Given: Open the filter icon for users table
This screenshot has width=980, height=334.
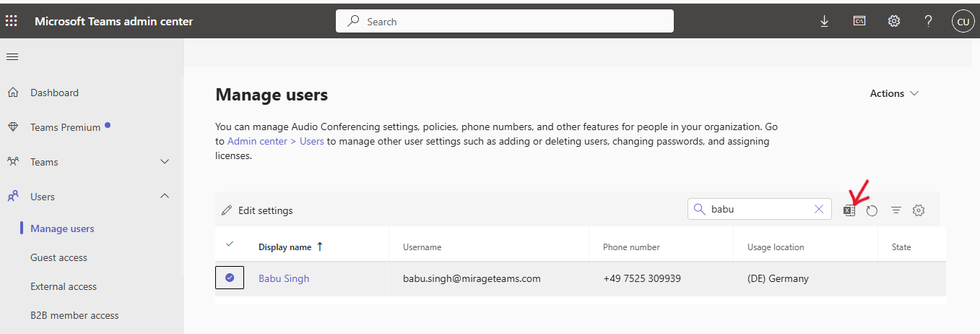Looking at the screenshot, I should pos(896,210).
